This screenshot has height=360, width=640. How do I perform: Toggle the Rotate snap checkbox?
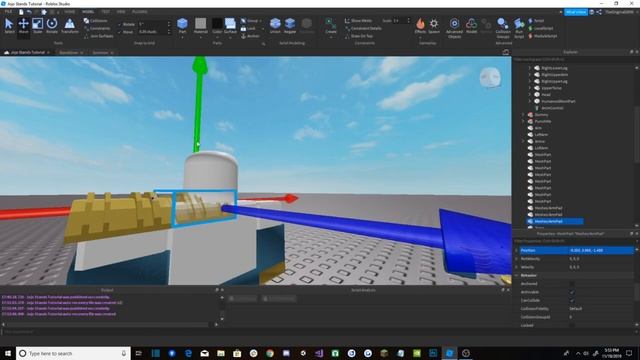(x=120, y=24)
